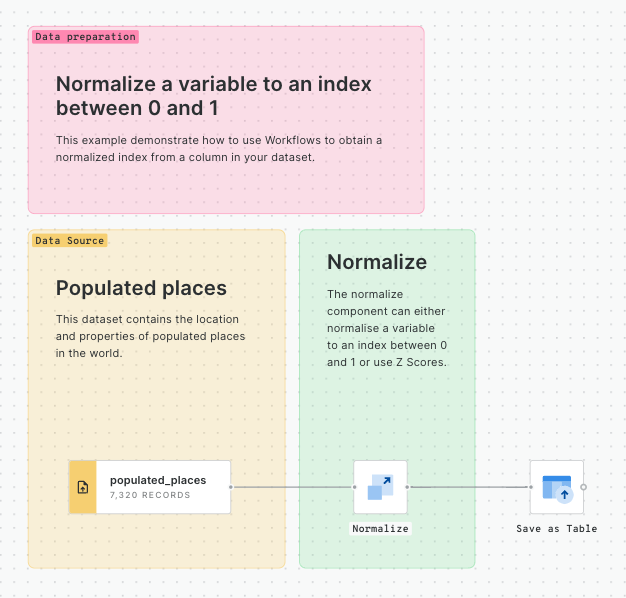Click the output port of populated_places node
The height and width of the screenshot is (598, 626).
click(231, 487)
